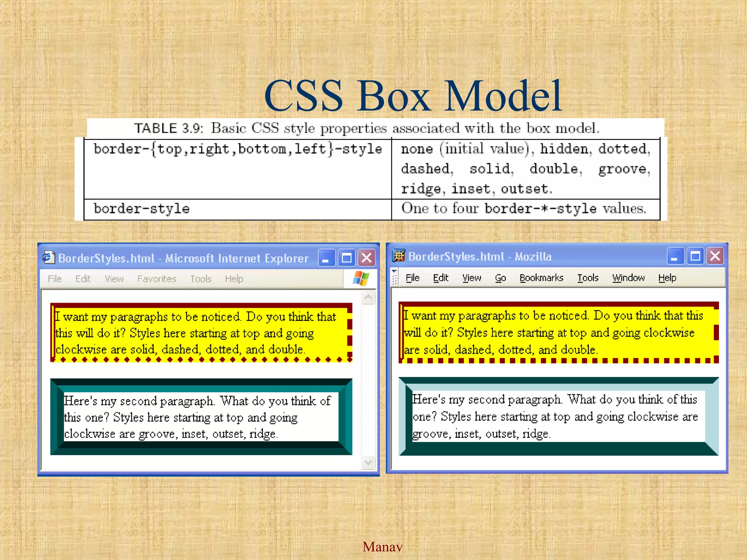Minimize the Internet Explorer window
Screen dimensions: 747x560
tap(326, 258)
